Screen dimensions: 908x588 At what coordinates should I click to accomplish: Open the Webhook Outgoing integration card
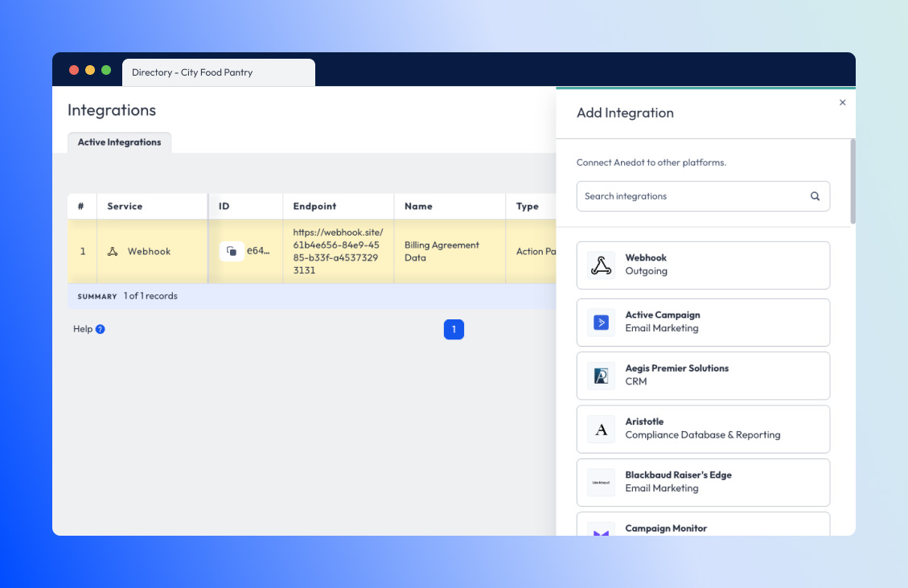pyautogui.click(x=703, y=265)
